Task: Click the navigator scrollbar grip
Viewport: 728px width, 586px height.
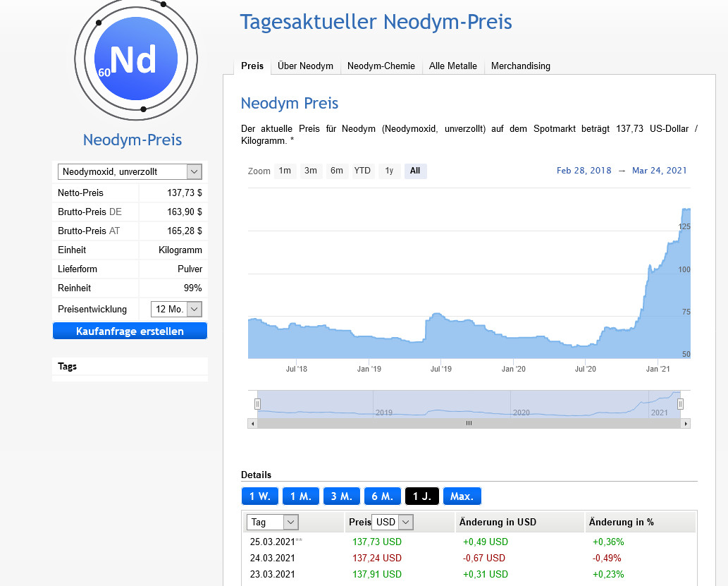Action: pyautogui.click(x=469, y=423)
